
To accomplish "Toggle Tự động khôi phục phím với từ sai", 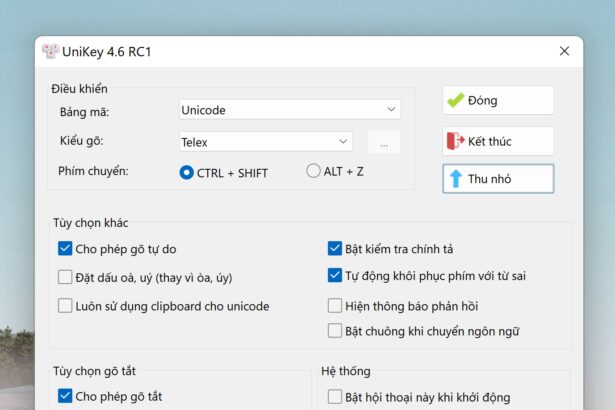I will point(335,275).
